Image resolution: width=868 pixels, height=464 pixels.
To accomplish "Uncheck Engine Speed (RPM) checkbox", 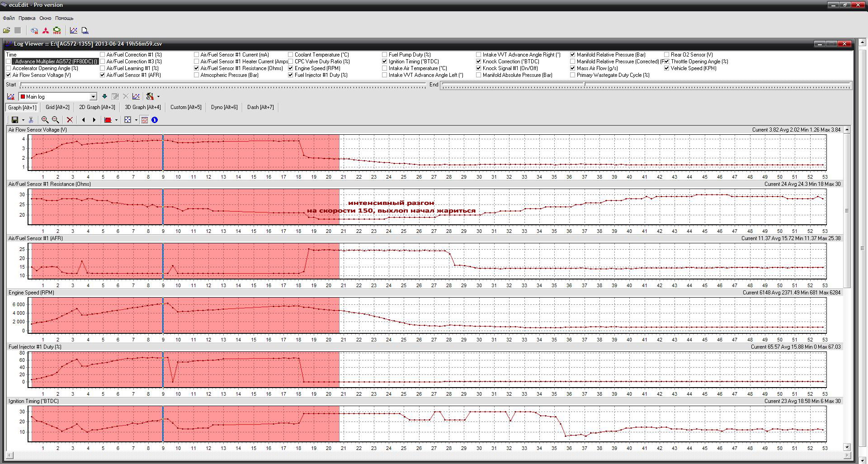I will 291,68.
